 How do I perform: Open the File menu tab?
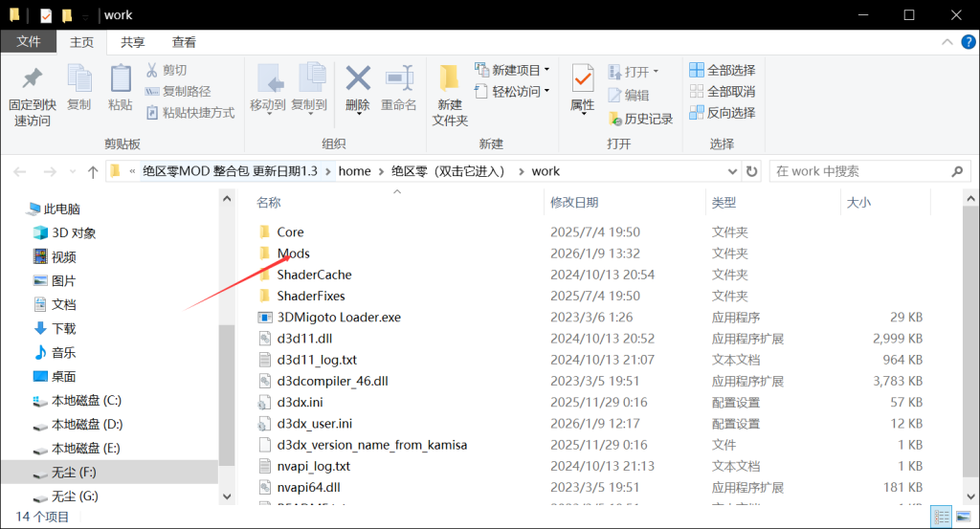pos(29,41)
